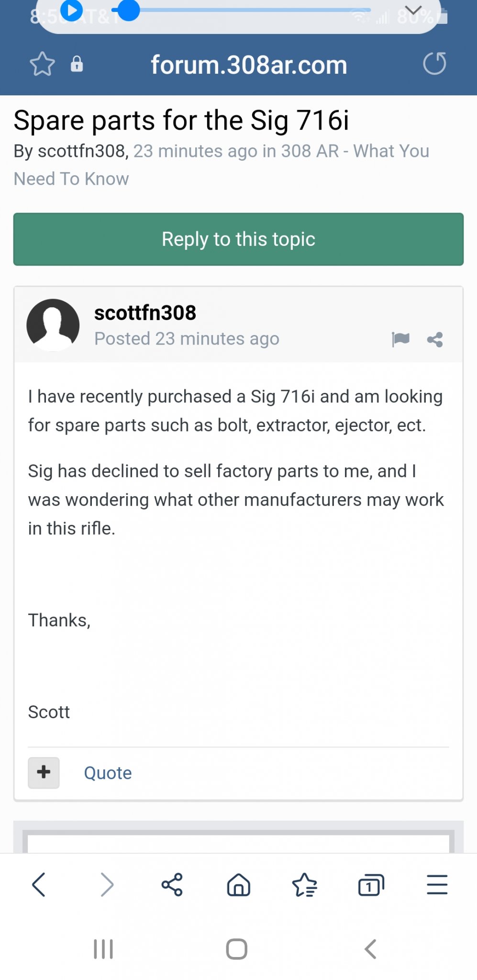The height and width of the screenshot is (980, 477).
Task: Open the tabs switcher showing 1 tab
Action: point(371,885)
